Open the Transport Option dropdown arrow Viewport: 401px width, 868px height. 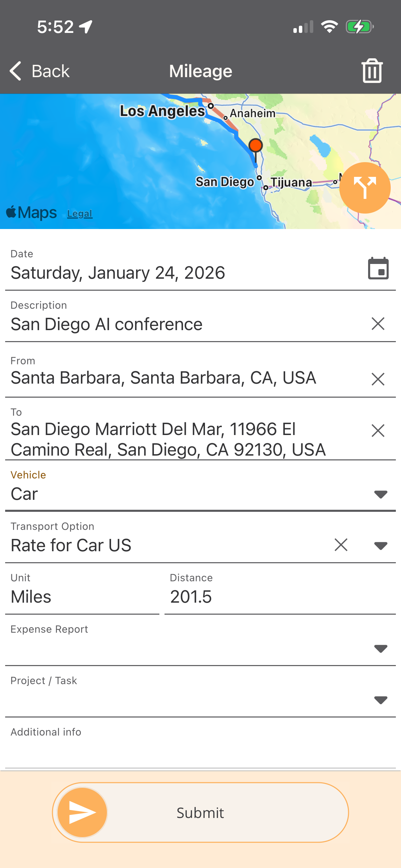380,545
